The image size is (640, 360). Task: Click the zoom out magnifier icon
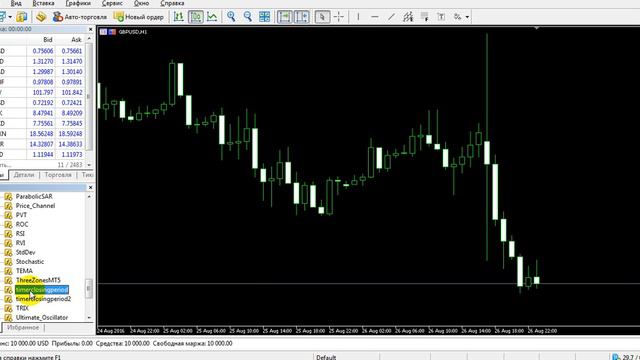click(248, 17)
